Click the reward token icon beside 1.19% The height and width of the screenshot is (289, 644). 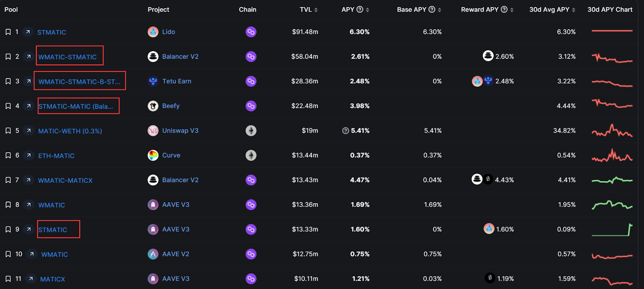(x=490, y=278)
